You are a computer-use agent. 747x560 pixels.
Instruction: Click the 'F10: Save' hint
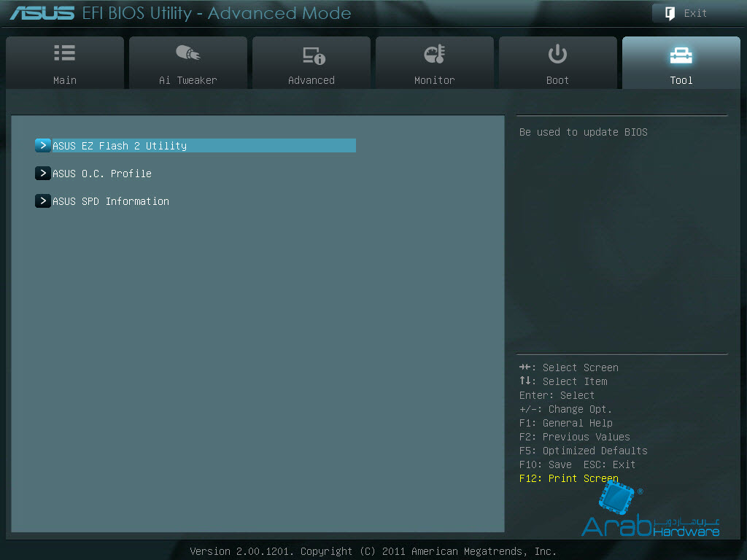click(x=546, y=464)
